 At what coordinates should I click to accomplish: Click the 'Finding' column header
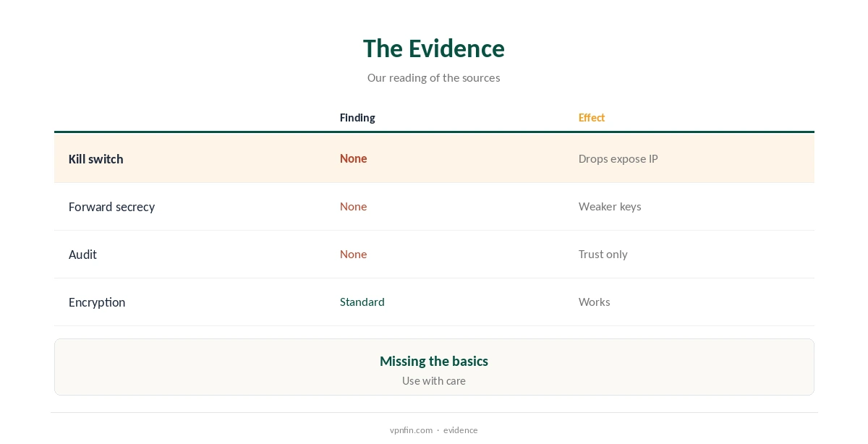pyautogui.click(x=357, y=118)
